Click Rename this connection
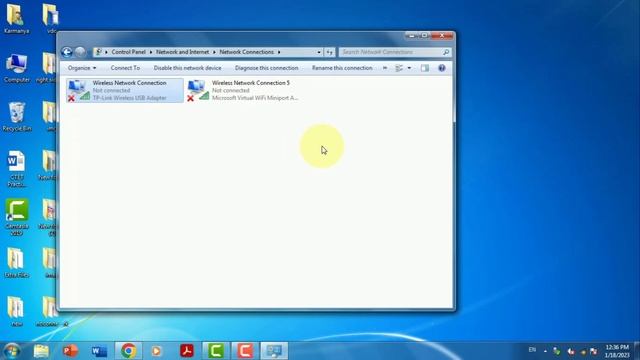Screen dimensions: 640x360 tap(342, 68)
